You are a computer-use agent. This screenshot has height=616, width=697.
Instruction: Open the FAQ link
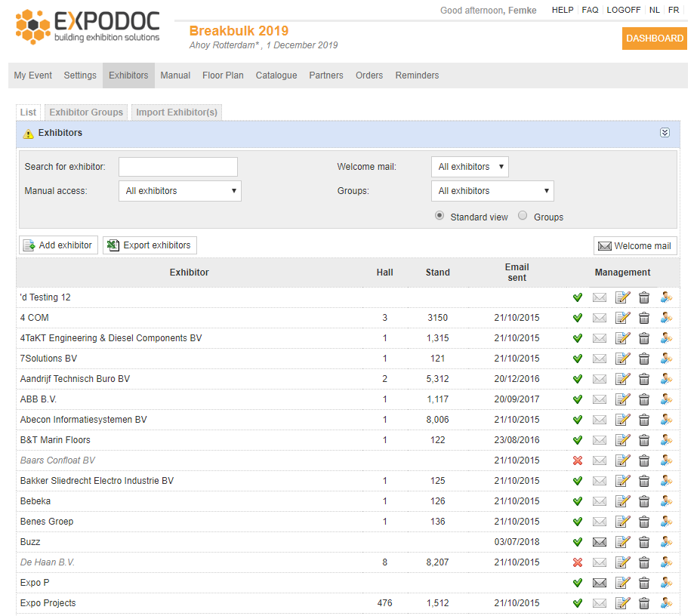(x=590, y=11)
